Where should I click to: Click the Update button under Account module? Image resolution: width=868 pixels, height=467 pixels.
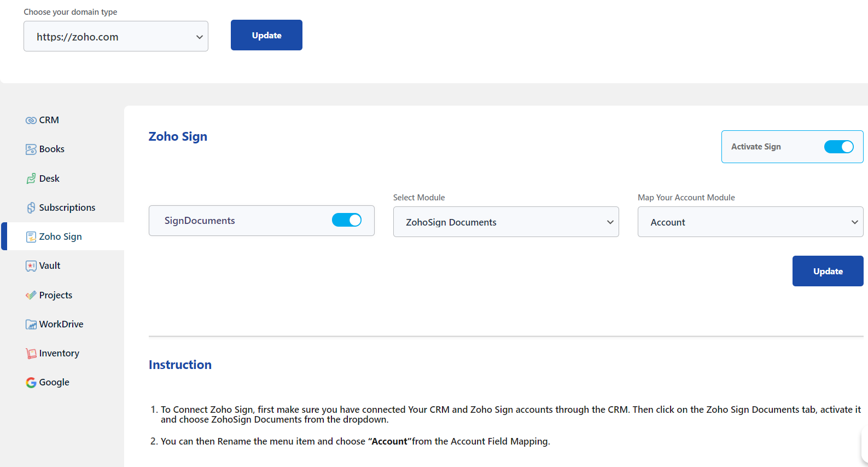[828, 271]
